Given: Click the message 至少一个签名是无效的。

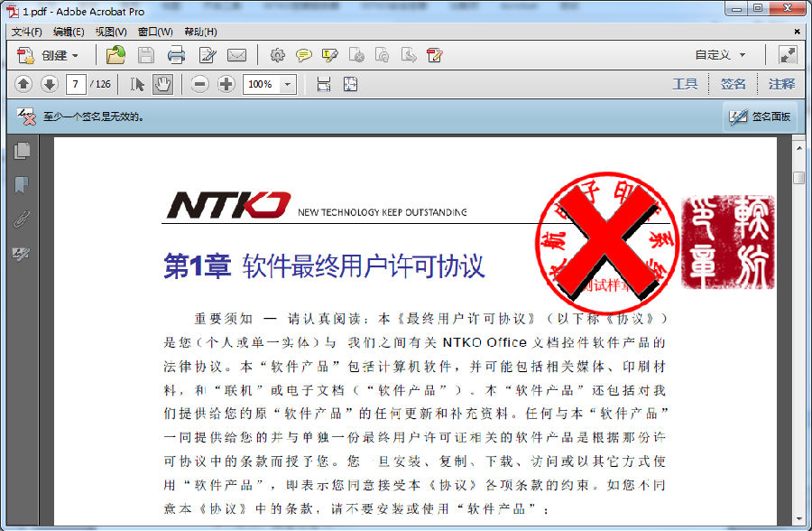Looking at the screenshot, I should [x=94, y=116].
